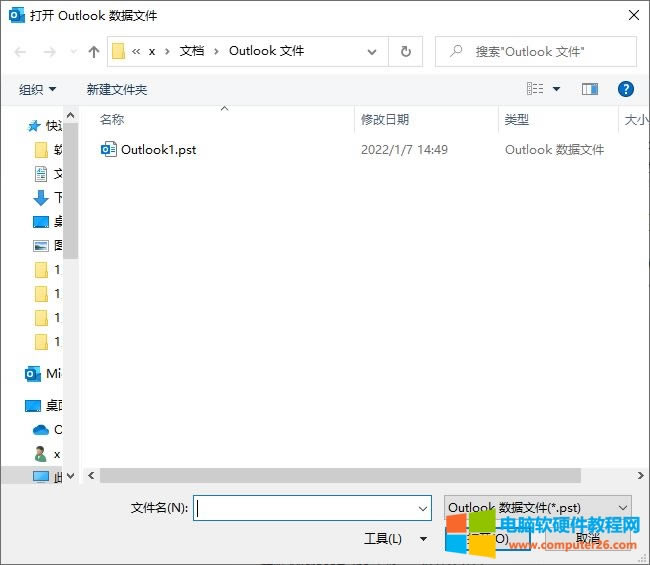Click the sidebar scroll down arrow

pyautogui.click(x=70, y=475)
